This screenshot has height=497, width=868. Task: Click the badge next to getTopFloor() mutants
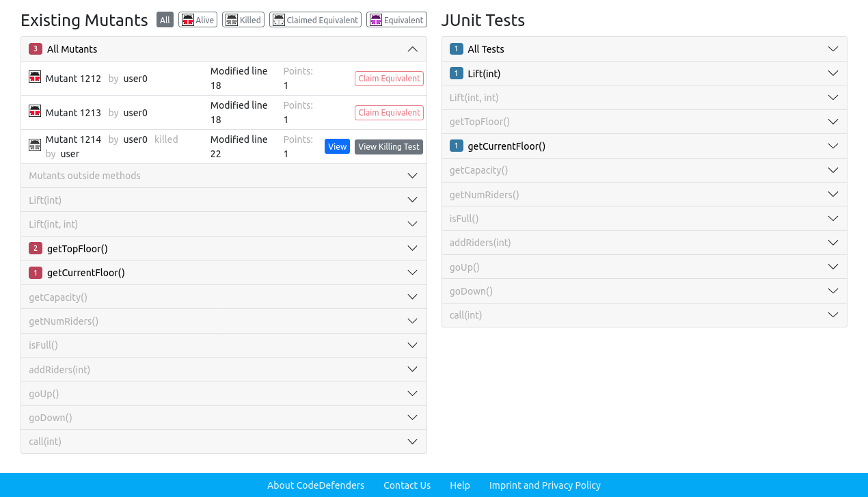tap(36, 249)
